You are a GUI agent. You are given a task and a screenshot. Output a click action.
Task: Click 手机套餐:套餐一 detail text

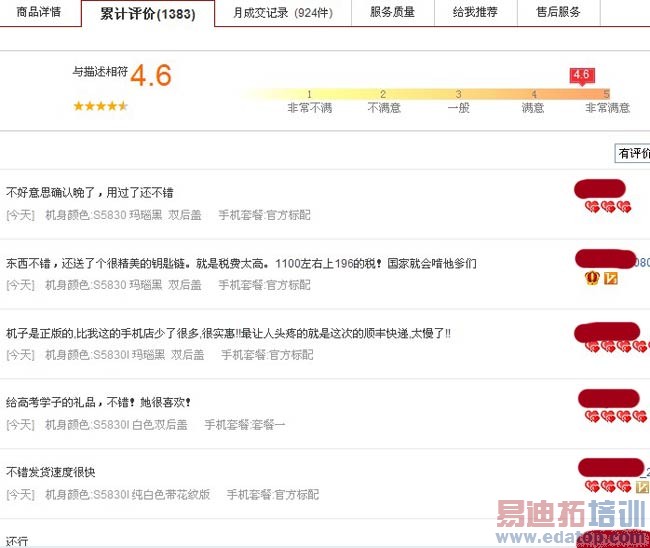click(x=245, y=425)
